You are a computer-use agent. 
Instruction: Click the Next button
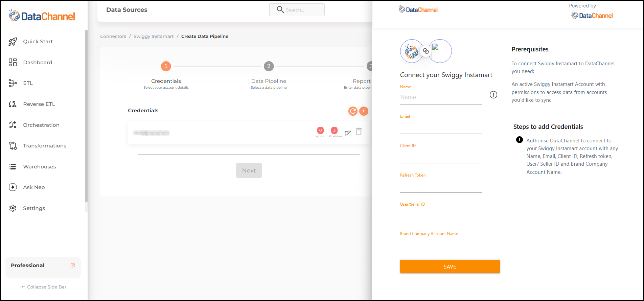(249, 170)
